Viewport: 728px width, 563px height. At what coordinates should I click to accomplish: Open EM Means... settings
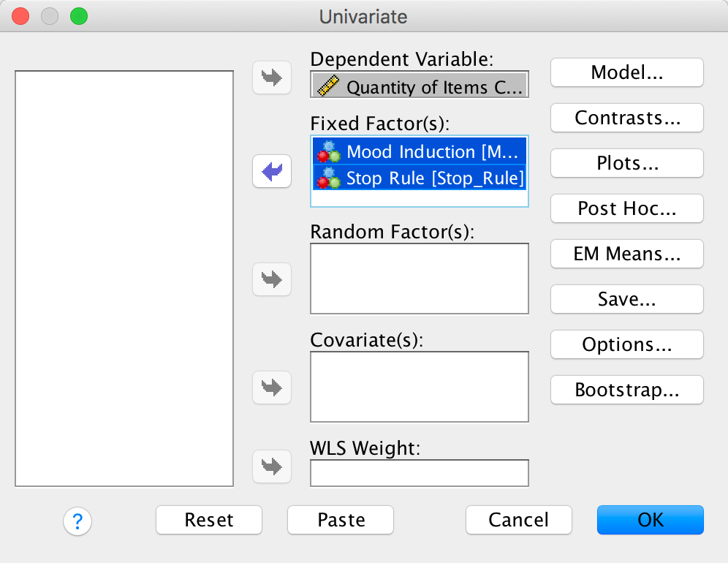click(626, 254)
